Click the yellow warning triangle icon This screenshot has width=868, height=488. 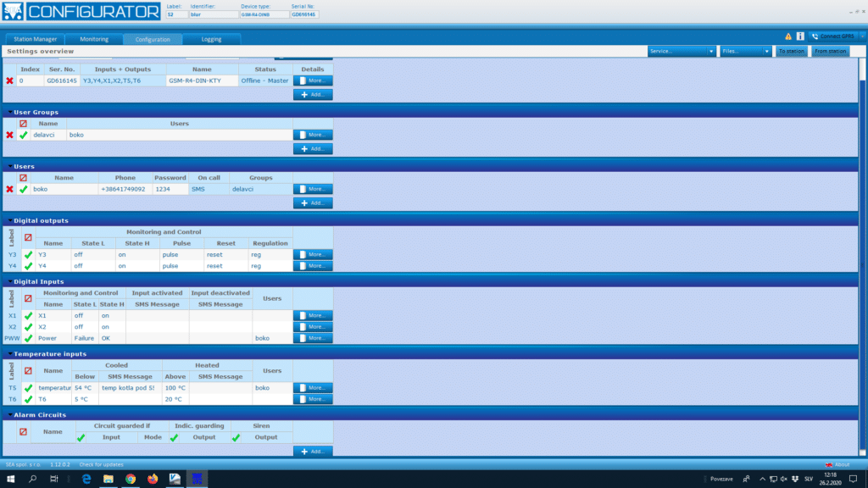[x=788, y=36]
